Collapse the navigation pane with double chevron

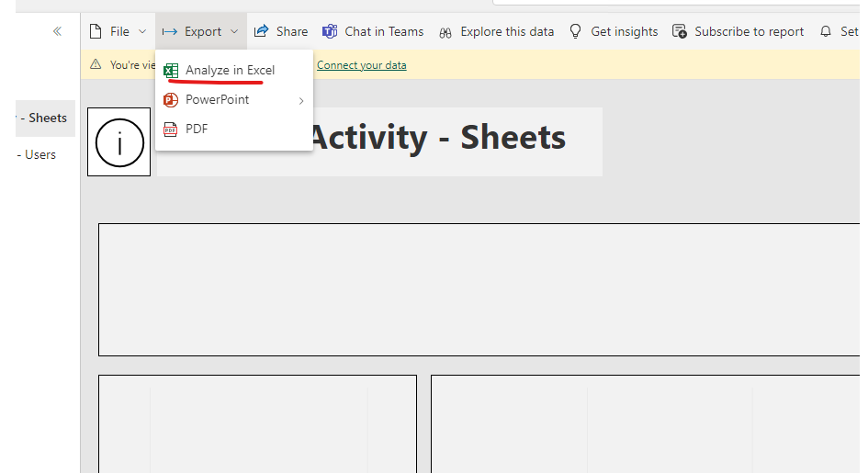(x=57, y=31)
